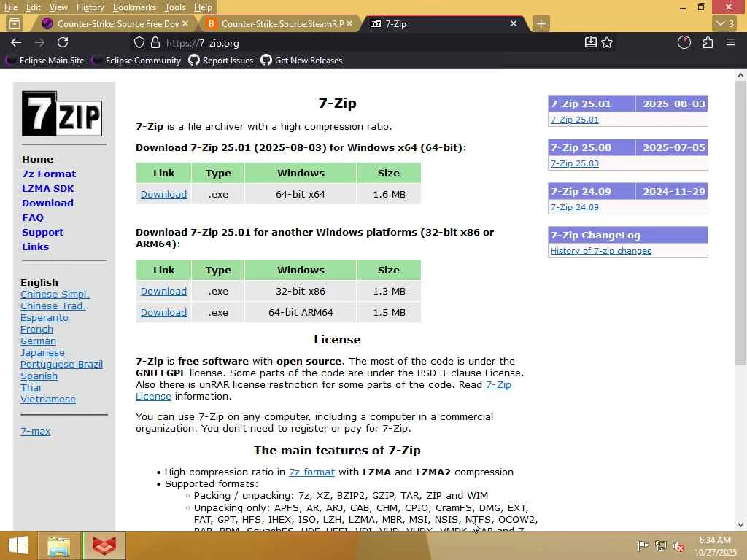
Task: Click the browser forward arrow
Action: click(39, 43)
